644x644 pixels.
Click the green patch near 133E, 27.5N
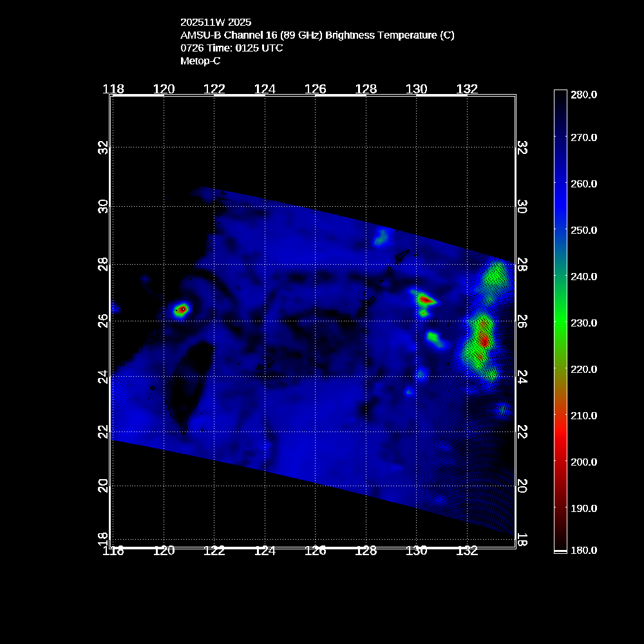pos(497,278)
